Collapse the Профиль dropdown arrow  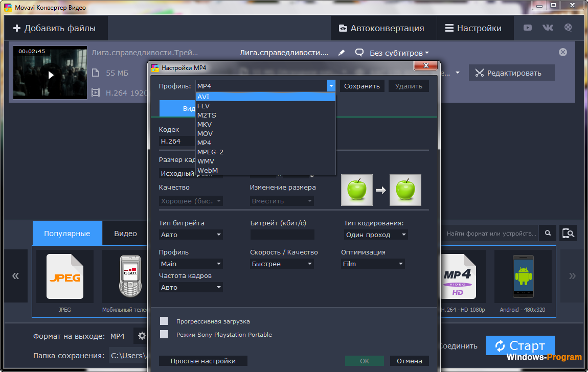(x=331, y=86)
